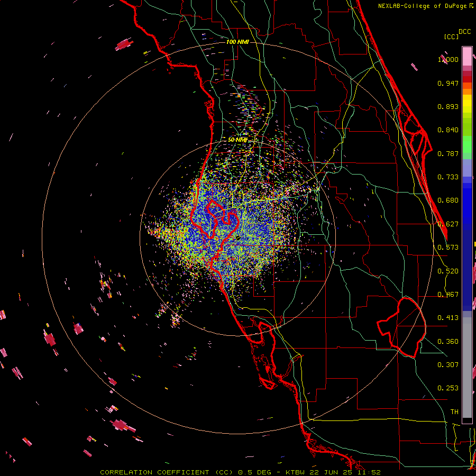Click the 0.5 DEG elevation text in the footer
The width and height of the screenshot is (476, 476).
click(254, 472)
